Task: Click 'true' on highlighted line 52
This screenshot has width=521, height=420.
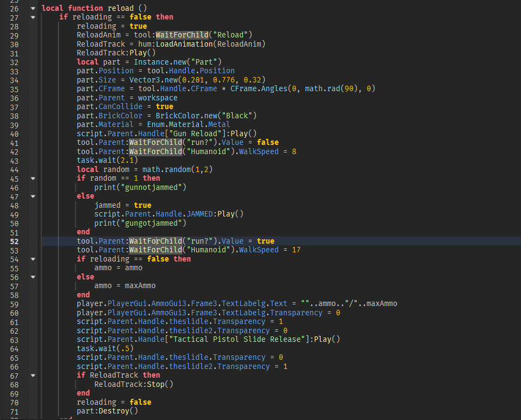Action: (x=266, y=241)
